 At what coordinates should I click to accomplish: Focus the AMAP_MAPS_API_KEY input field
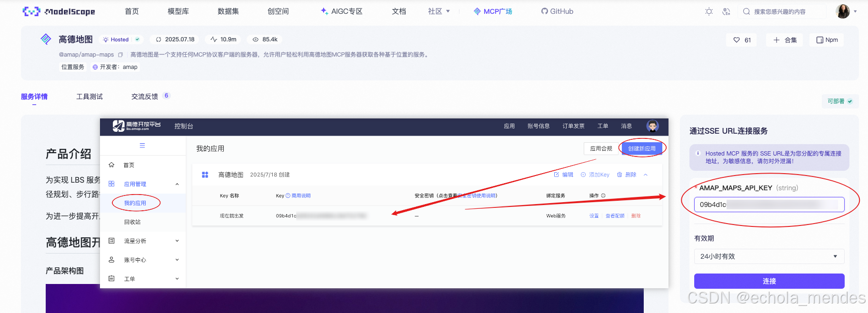coord(769,205)
